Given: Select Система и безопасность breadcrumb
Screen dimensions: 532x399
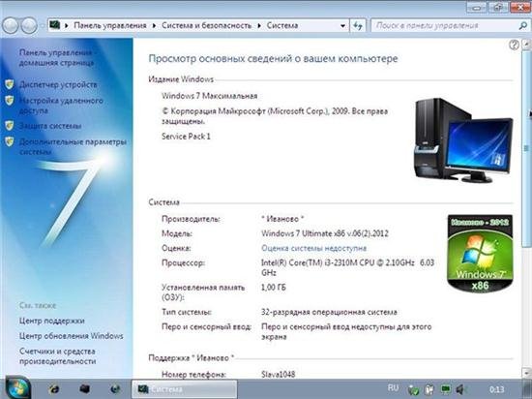Looking at the screenshot, I should point(207,26).
